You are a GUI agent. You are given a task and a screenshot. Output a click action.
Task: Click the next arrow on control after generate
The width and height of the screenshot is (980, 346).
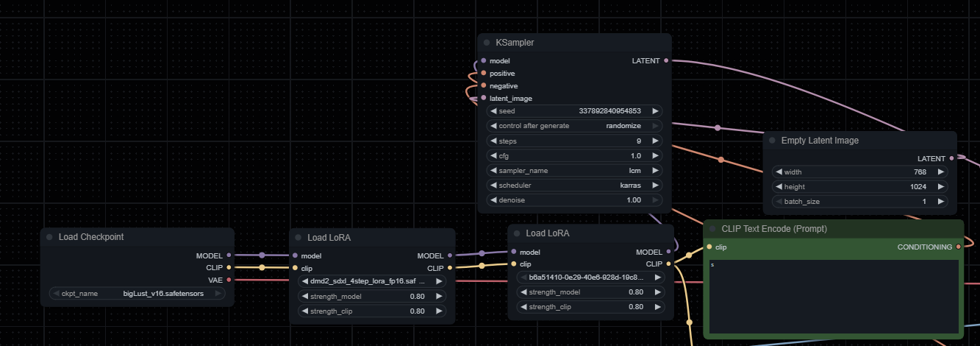(x=655, y=126)
